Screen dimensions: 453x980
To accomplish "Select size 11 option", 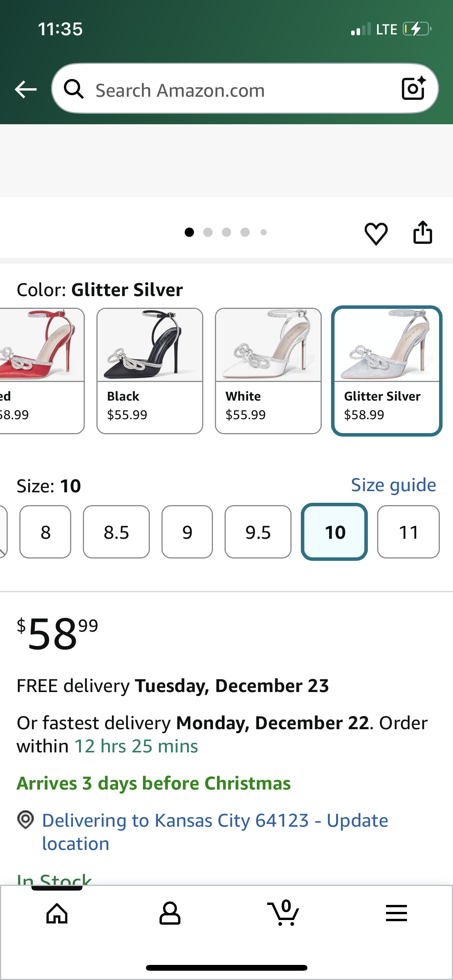I will click(x=408, y=533).
